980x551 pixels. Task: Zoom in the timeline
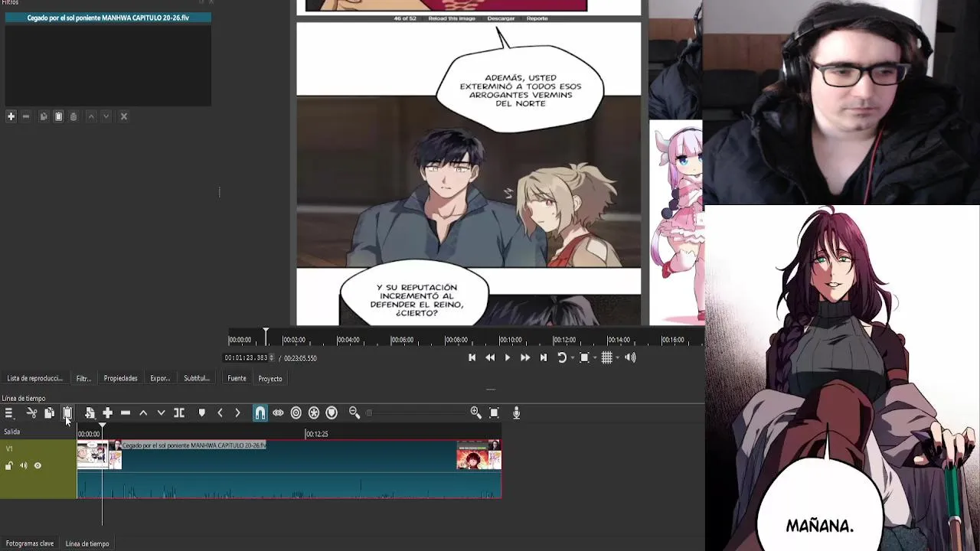tap(476, 412)
